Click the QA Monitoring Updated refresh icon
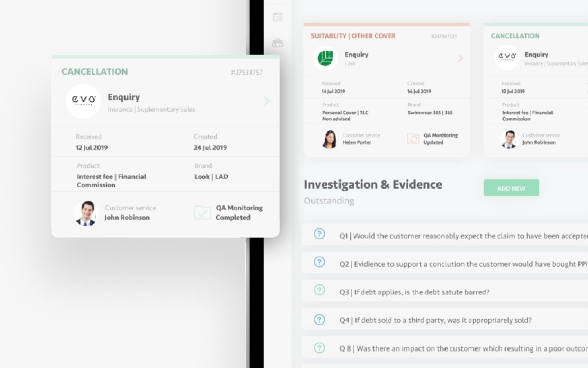Image resolution: width=588 pixels, height=368 pixels. [x=413, y=139]
